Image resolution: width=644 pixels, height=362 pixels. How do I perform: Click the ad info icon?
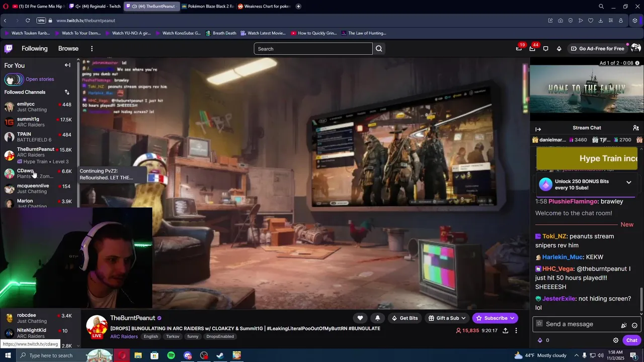[637, 63]
